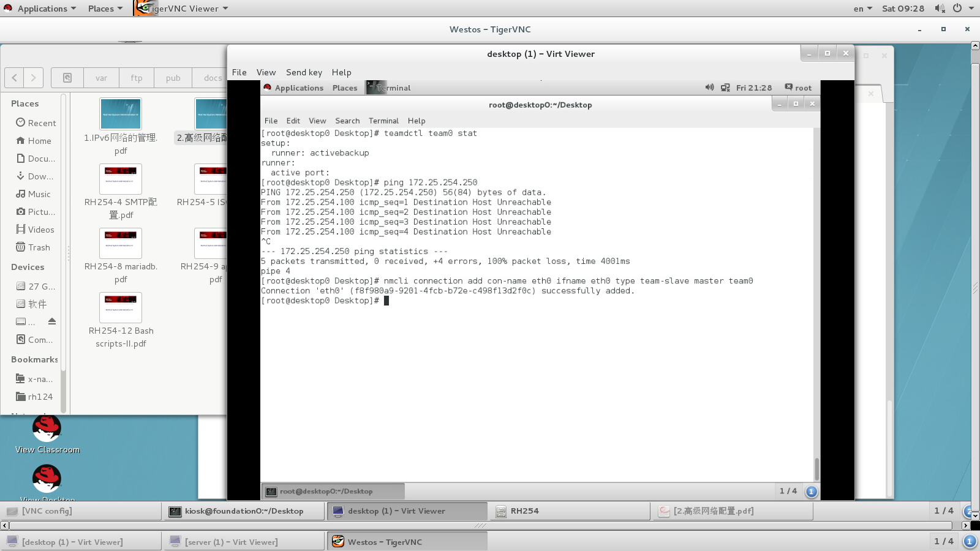Open the en input language dropdown
Image resolution: width=980 pixels, height=551 pixels.
tap(862, 9)
